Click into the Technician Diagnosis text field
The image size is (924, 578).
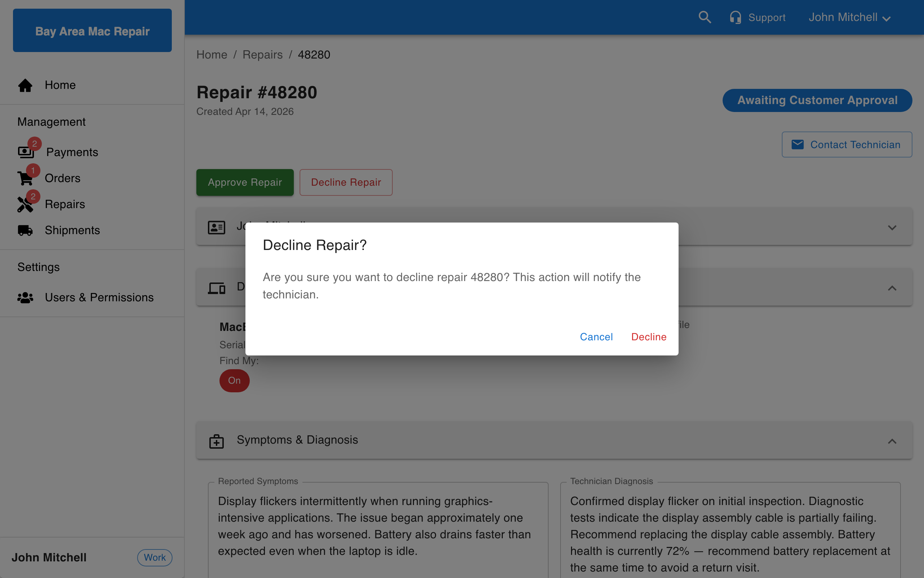730,530
